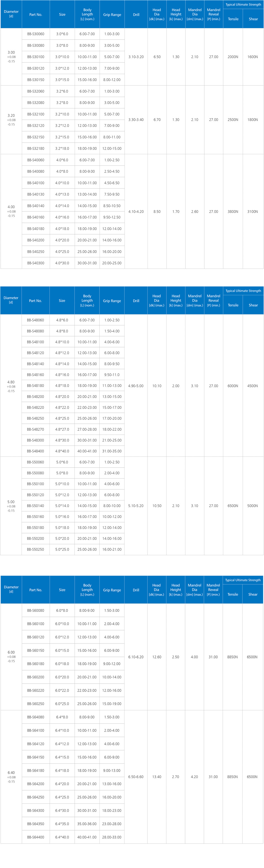Click part number BB-S30060
The image size is (264, 868).
35,34
